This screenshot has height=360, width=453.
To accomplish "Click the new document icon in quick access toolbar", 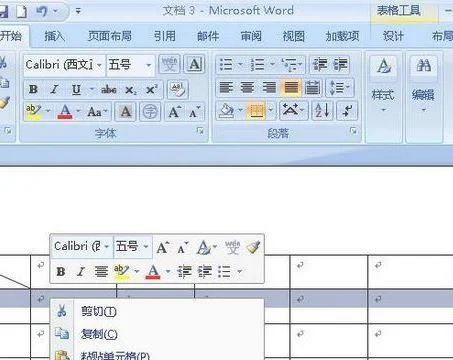I will coord(22,12).
